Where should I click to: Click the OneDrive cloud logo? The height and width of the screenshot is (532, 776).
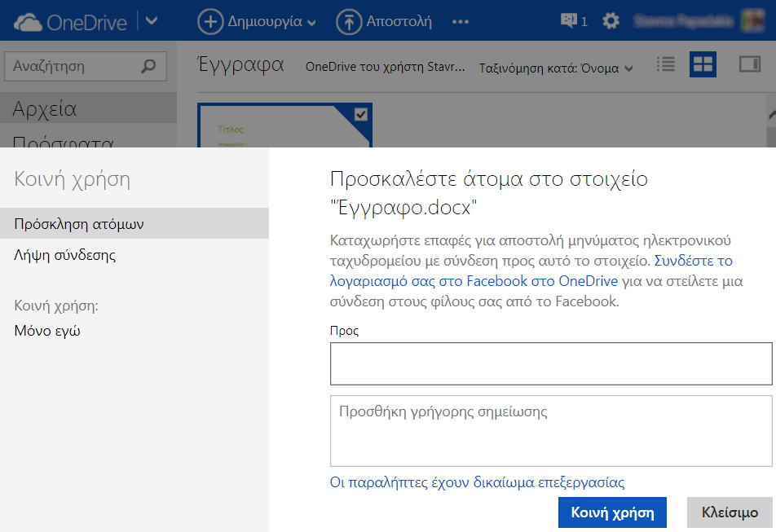(28, 23)
